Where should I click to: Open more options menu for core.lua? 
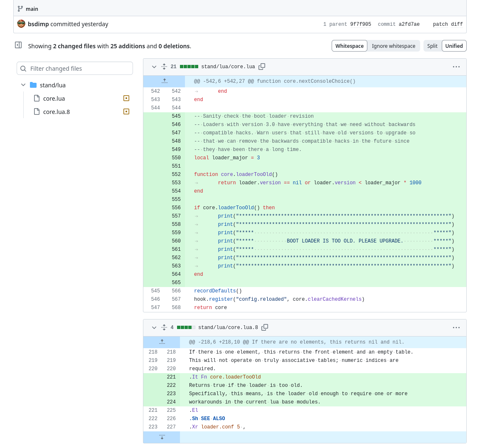(x=456, y=67)
